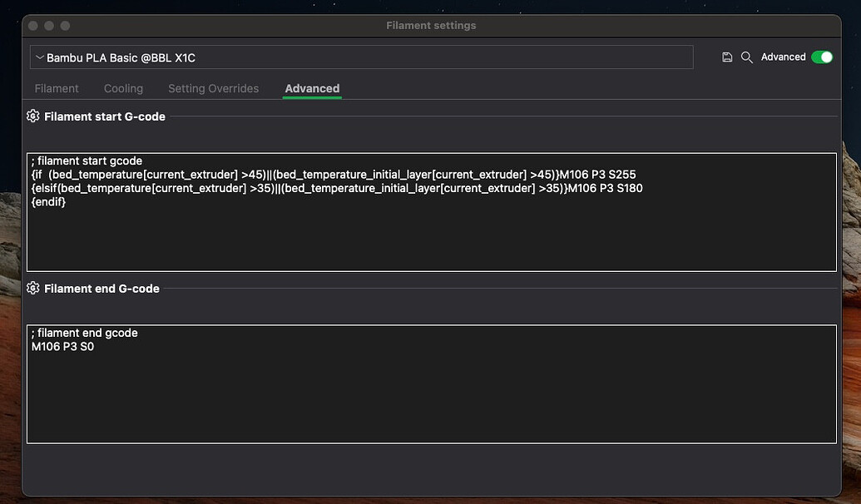
Task: Click inside the filament end G-code text box
Action: tap(432, 383)
